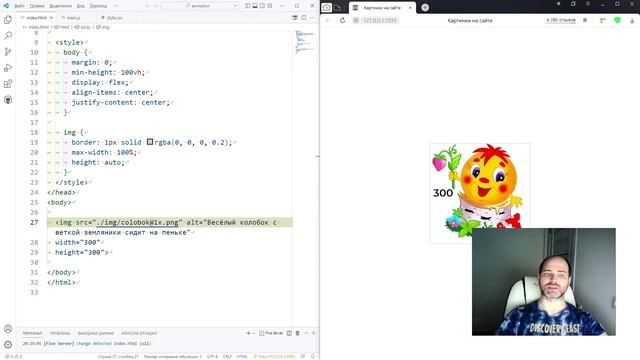Click line number 27 in gutter
The height and width of the screenshot is (360, 640).
(x=34, y=222)
